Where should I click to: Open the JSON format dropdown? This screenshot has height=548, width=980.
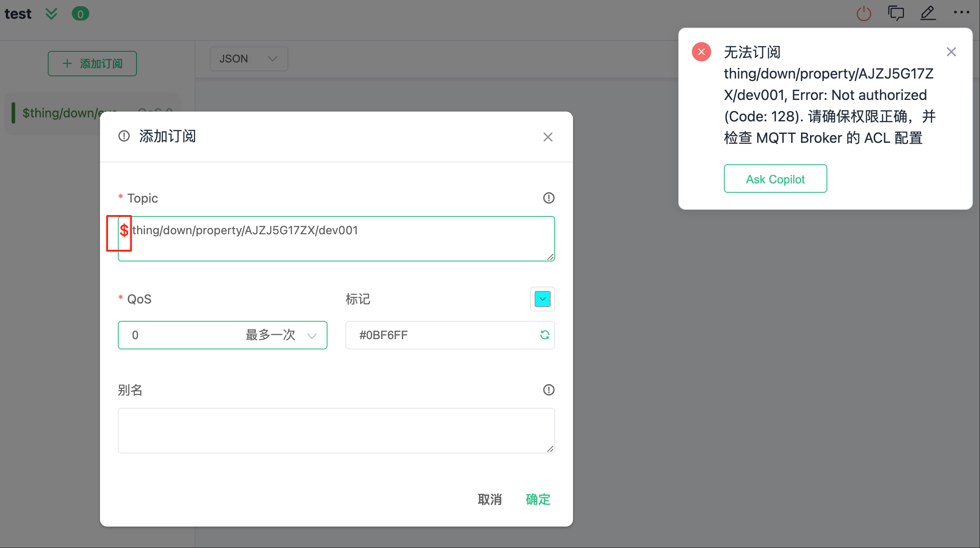coord(248,59)
